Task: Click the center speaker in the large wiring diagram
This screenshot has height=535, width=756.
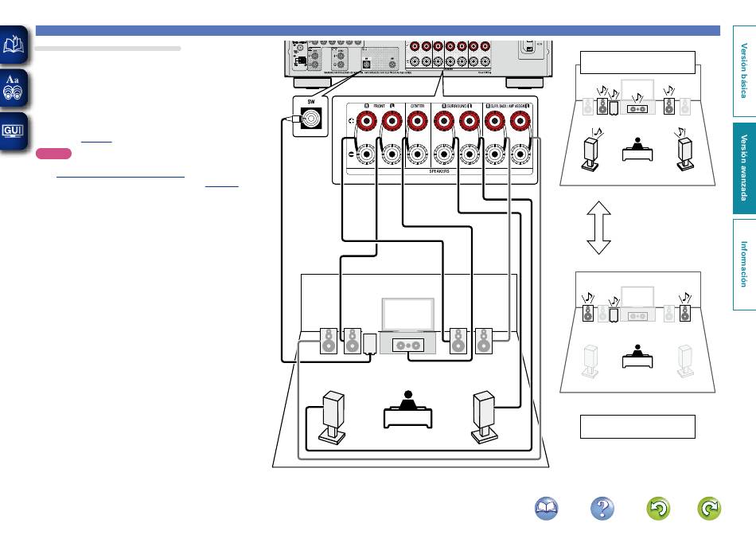Action: (408, 346)
